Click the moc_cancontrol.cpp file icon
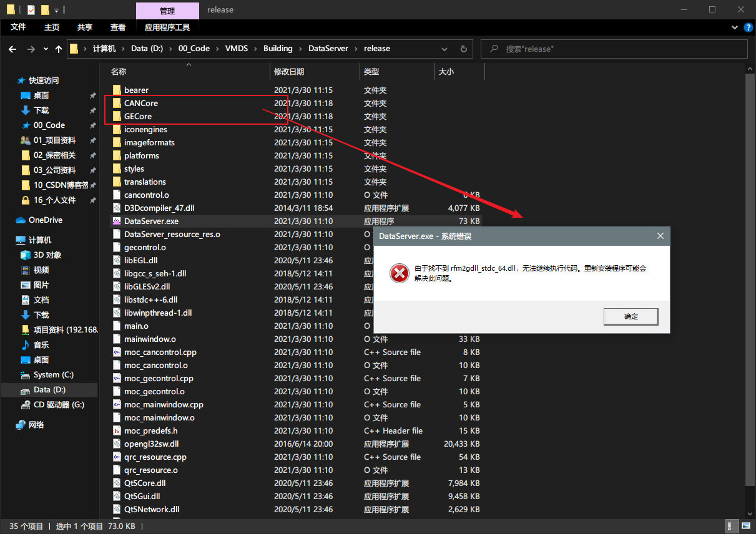 117,352
